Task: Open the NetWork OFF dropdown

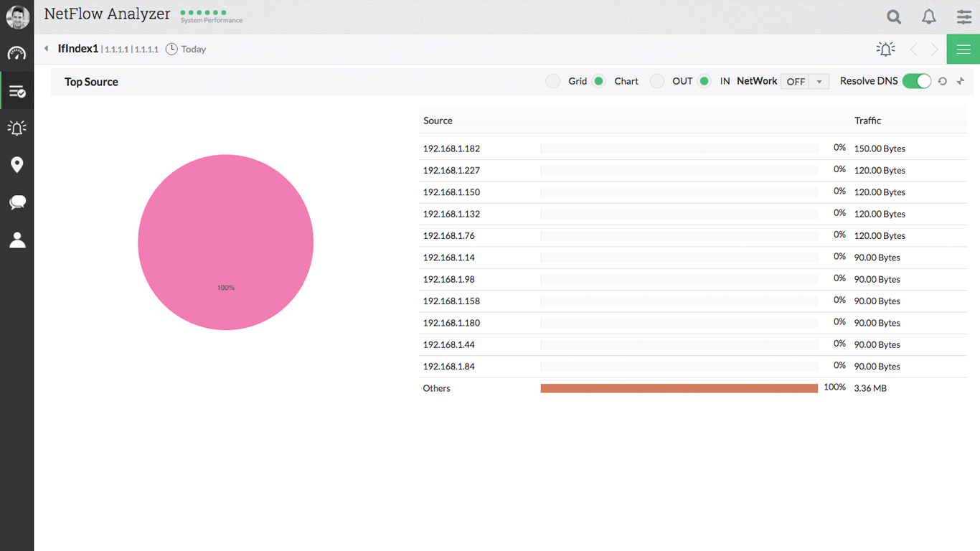Action: pyautogui.click(x=805, y=82)
